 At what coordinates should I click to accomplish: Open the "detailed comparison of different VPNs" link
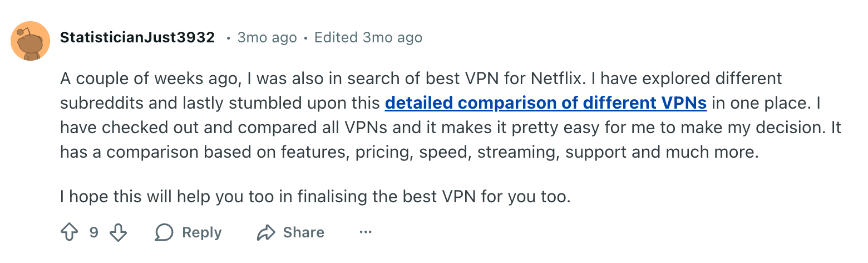click(x=545, y=103)
